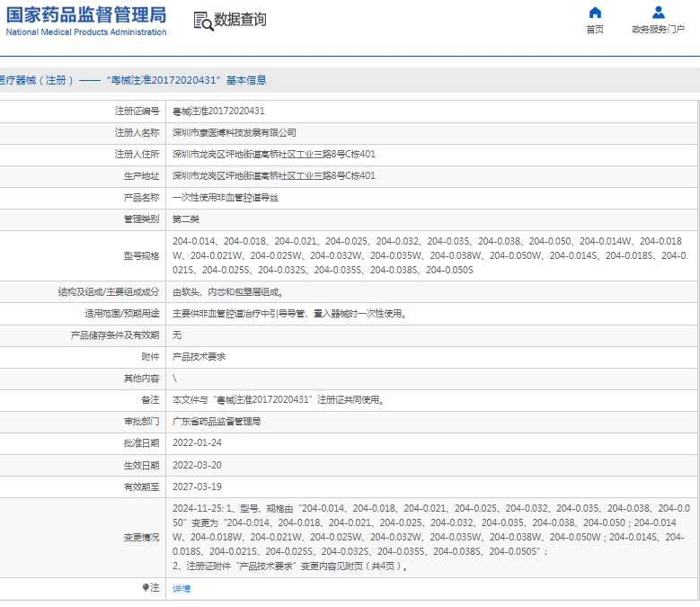Click the 产品名称 label
The width and height of the screenshot is (700, 607).
coord(141,198)
